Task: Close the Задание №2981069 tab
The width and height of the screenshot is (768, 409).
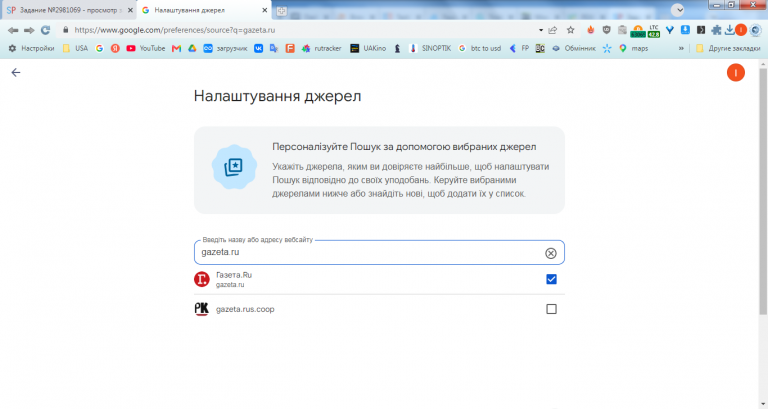Action: tap(130, 10)
